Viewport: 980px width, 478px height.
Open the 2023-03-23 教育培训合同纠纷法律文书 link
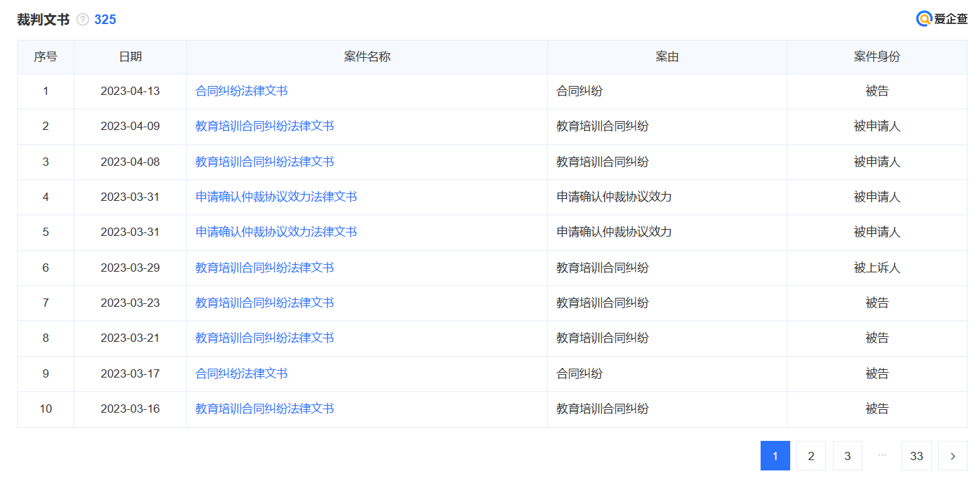265,303
